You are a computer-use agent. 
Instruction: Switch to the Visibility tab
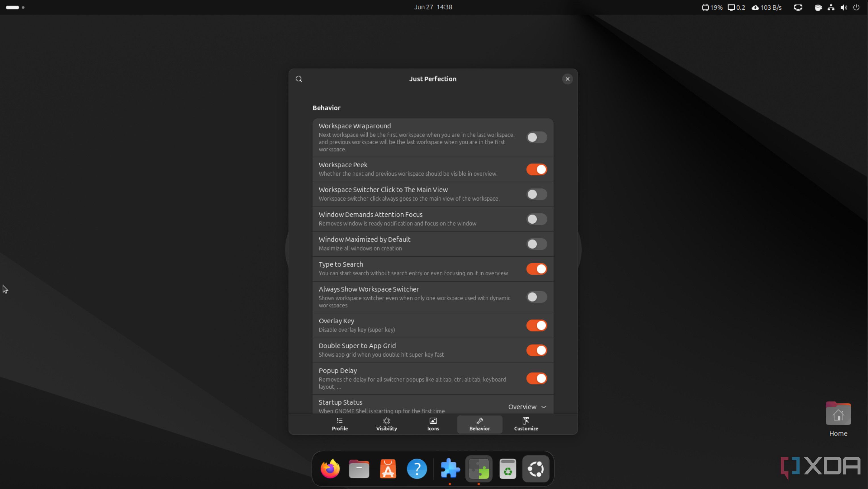(386, 424)
